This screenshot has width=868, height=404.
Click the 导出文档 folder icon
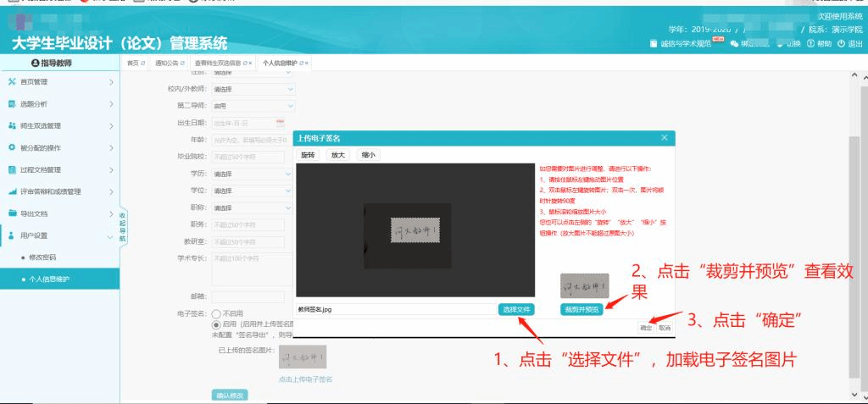coord(12,213)
